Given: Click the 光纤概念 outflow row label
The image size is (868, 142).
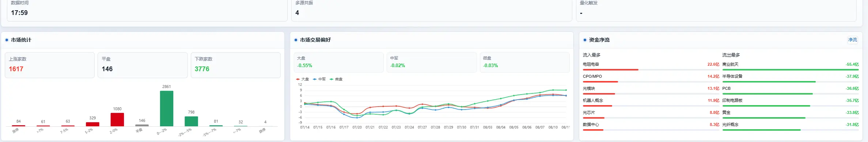Looking at the screenshot, I should tap(730, 124).
